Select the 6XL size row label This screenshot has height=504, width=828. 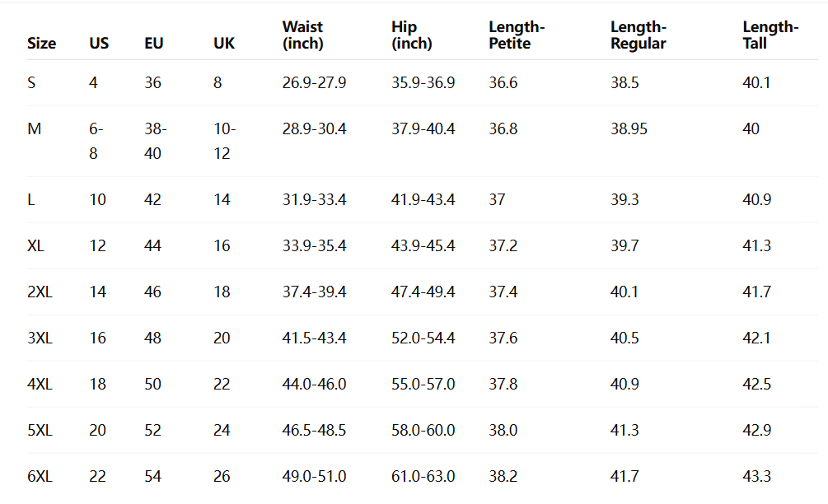[x=40, y=477]
